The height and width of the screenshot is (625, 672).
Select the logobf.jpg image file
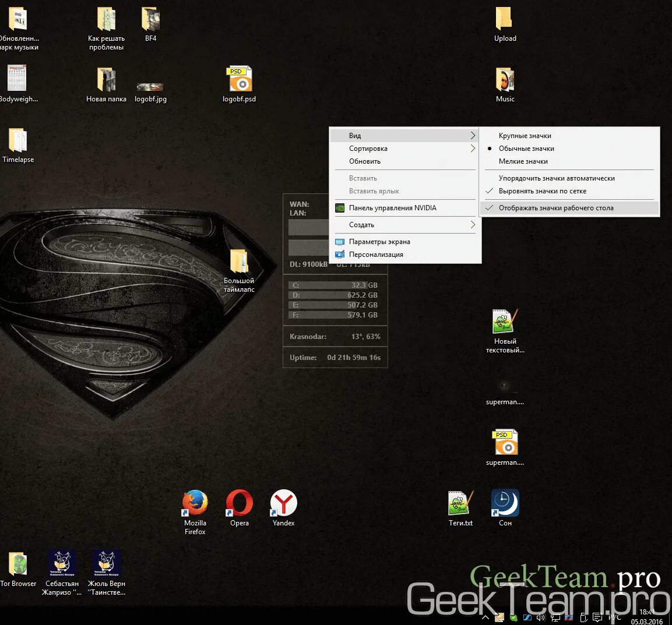tap(150, 92)
